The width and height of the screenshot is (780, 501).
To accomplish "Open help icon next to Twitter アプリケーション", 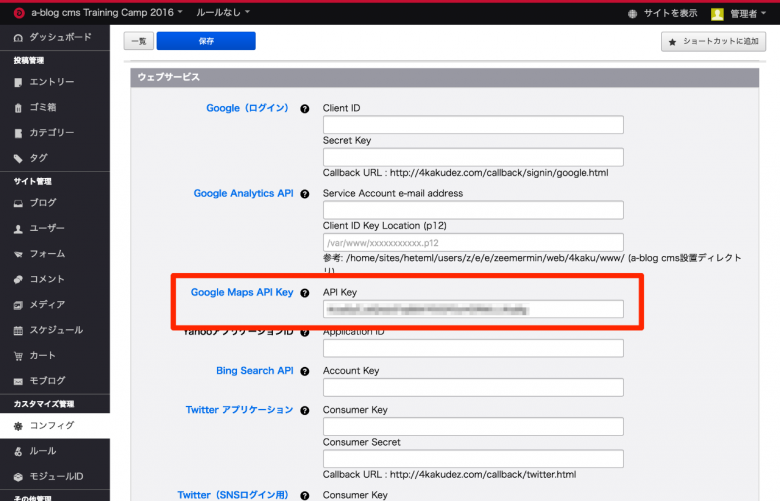I will (304, 410).
